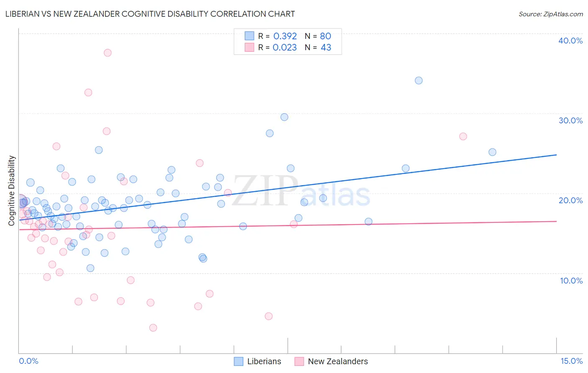The height and width of the screenshot is (373, 588).
Task: Click the lowest pink point near 3%
Action: pos(153,328)
